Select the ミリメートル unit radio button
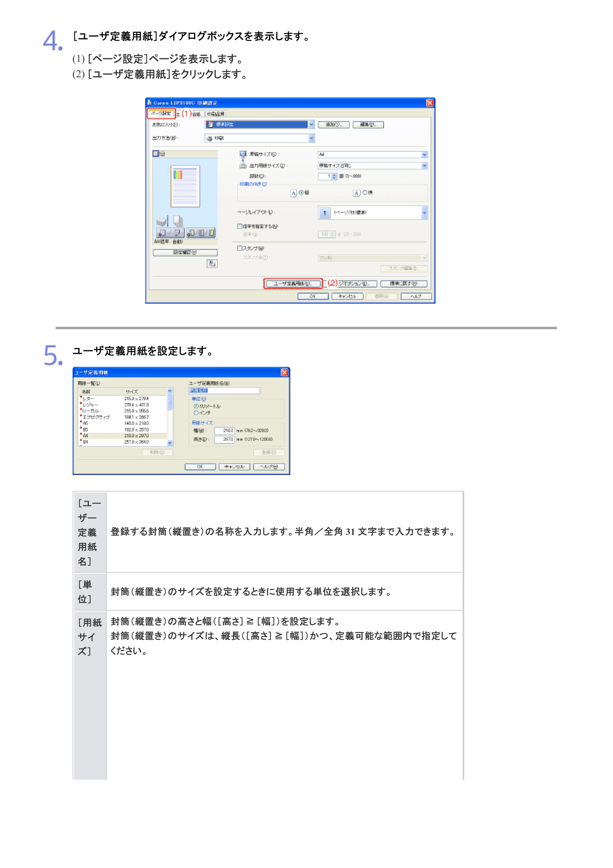The height and width of the screenshot is (868, 613). click(196, 406)
